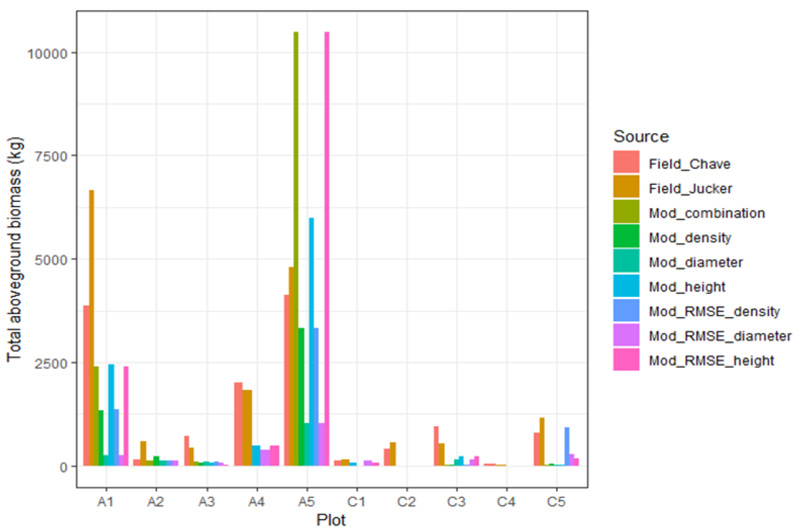Click the Mod_diameter teal legend swatch
Image resolution: width=799 pixels, height=532 pixels.
(626, 260)
